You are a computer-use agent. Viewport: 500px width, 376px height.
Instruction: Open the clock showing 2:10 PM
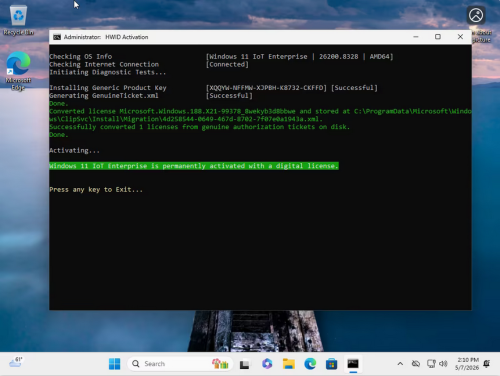pyautogui.click(x=468, y=360)
